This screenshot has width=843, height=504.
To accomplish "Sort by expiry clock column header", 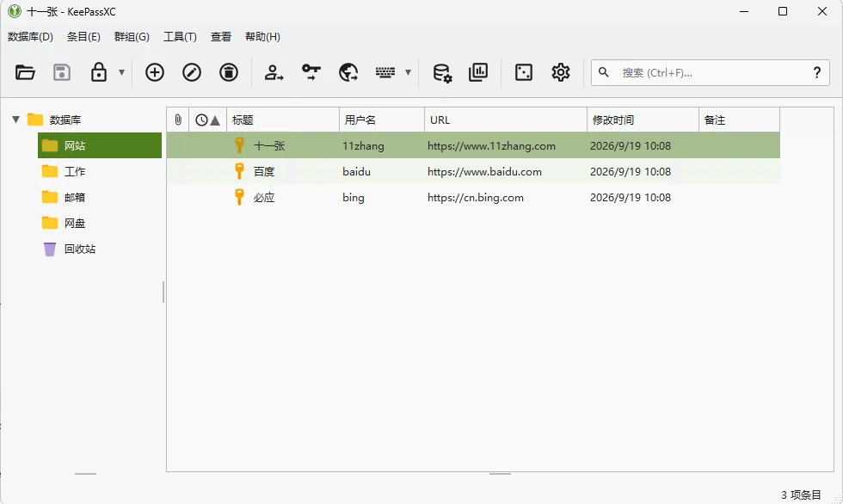I will point(207,120).
